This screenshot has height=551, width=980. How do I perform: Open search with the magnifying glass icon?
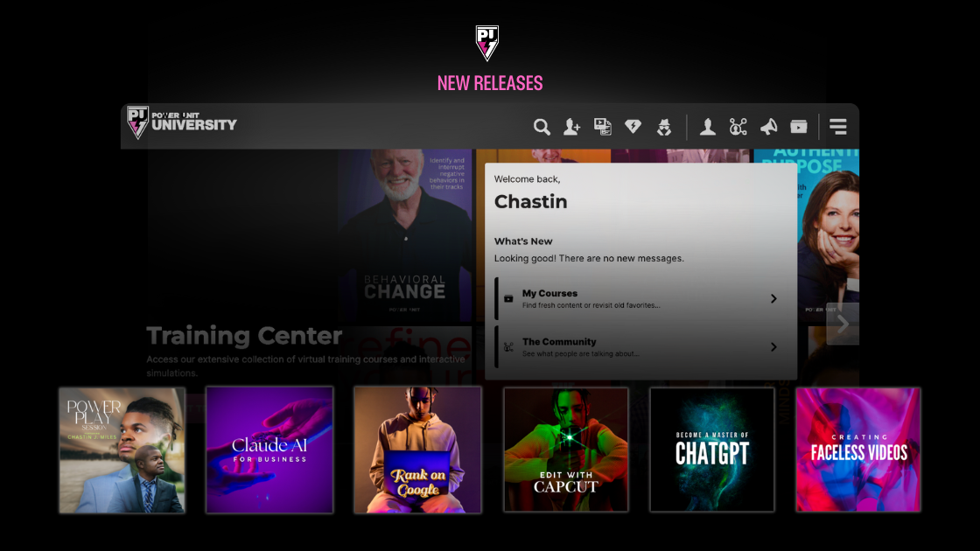542,127
